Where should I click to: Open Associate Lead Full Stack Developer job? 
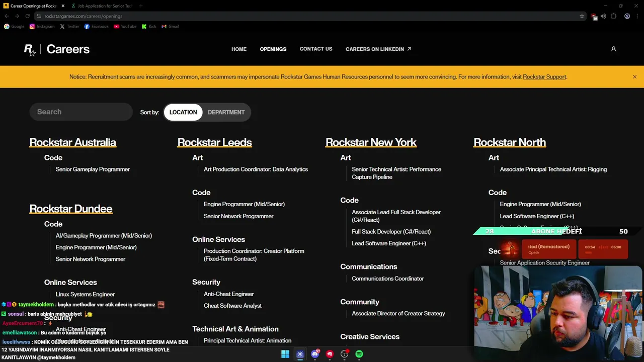coord(396,216)
